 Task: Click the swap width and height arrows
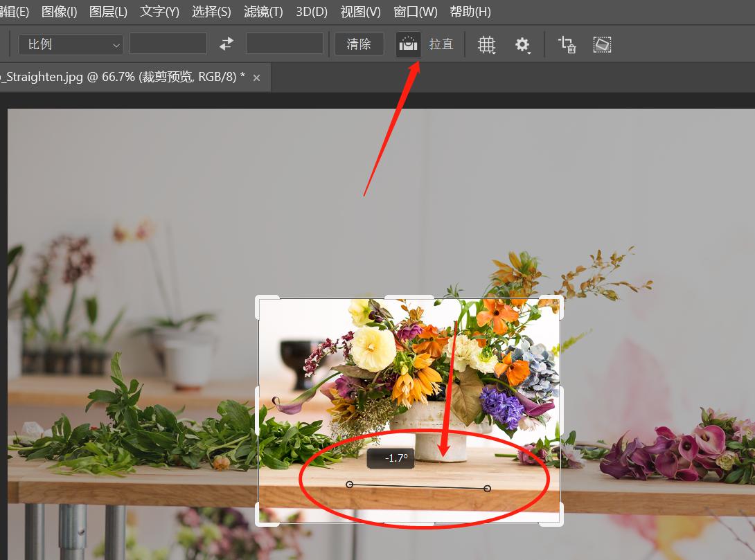226,44
